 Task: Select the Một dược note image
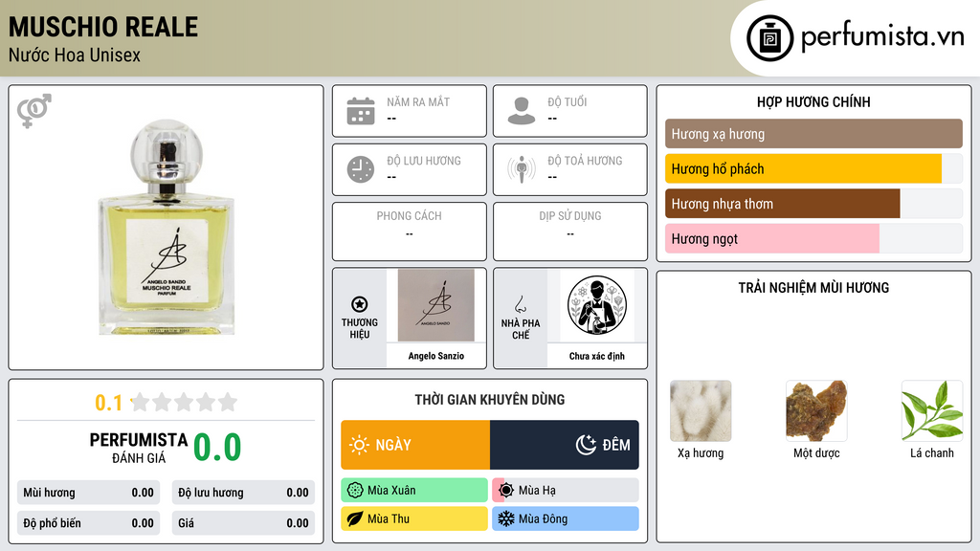tap(816, 410)
